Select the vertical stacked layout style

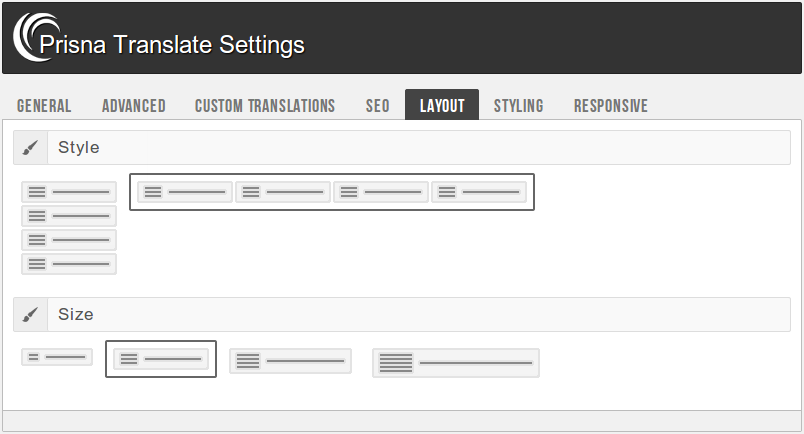point(69,228)
